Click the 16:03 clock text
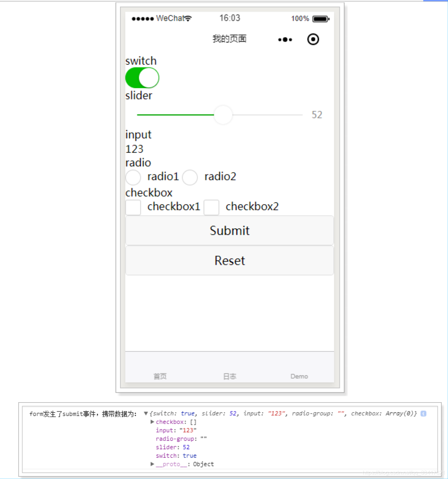This screenshot has height=479, width=448. (230, 18)
